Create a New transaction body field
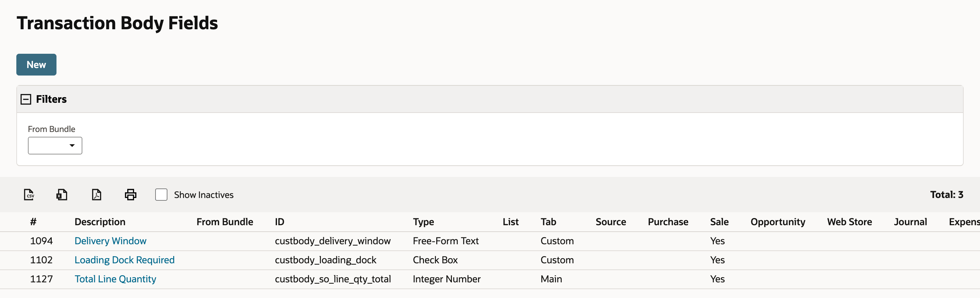This screenshot has height=298, width=980. tap(36, 65)
